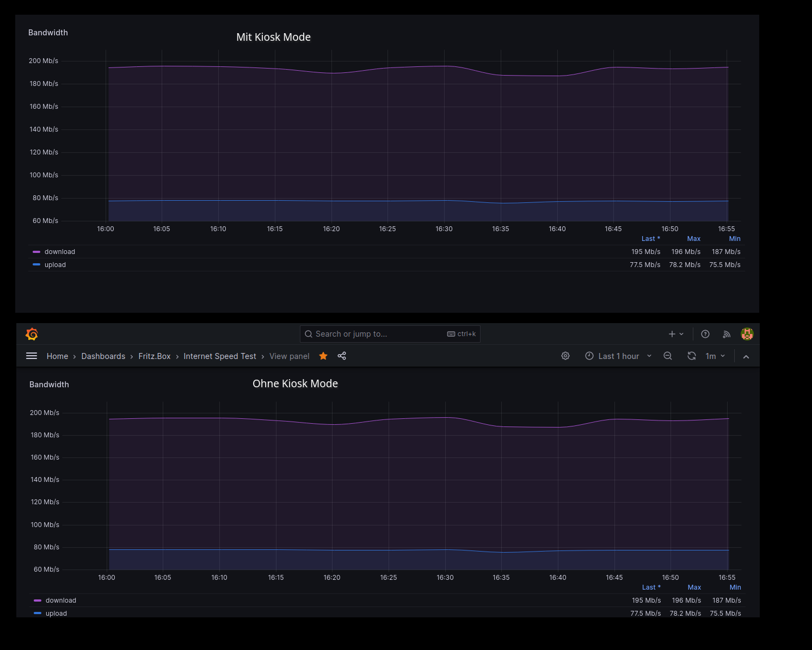This screenshot has width=812, height=650.
Task: Toggle download series in upper kiosk panel legend
Action: click(60, 252)
